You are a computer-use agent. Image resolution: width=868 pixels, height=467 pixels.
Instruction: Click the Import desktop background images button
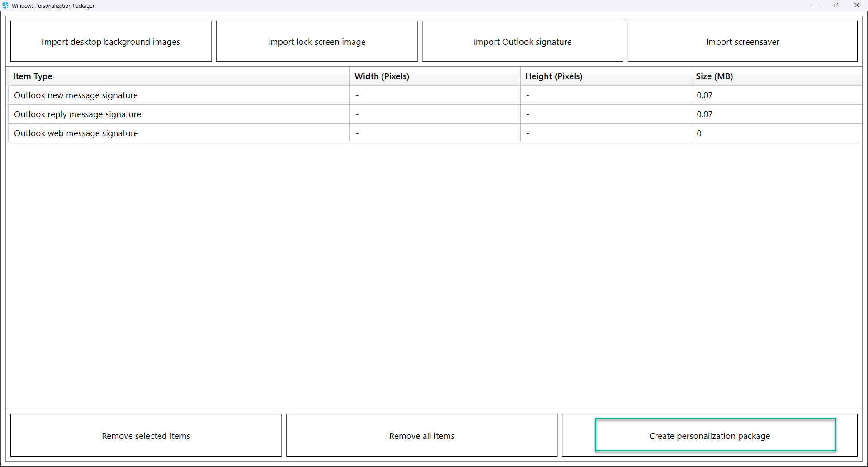(111, 42)
